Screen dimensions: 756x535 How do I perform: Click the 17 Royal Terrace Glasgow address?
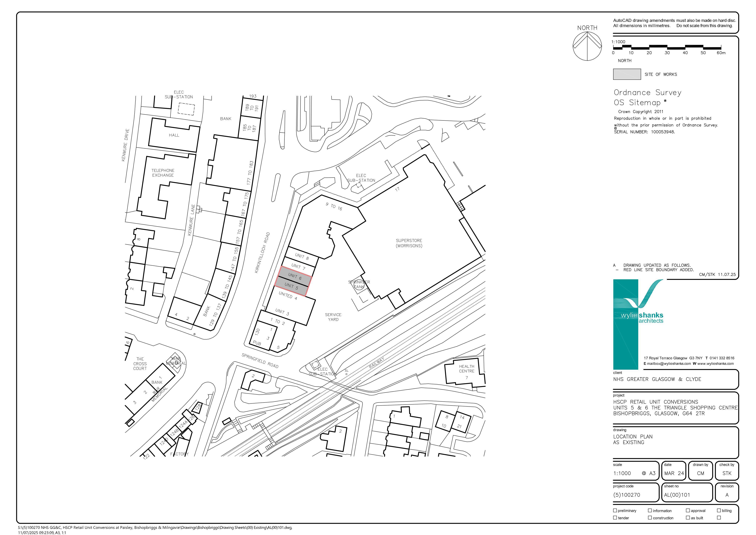coord(673,358)
